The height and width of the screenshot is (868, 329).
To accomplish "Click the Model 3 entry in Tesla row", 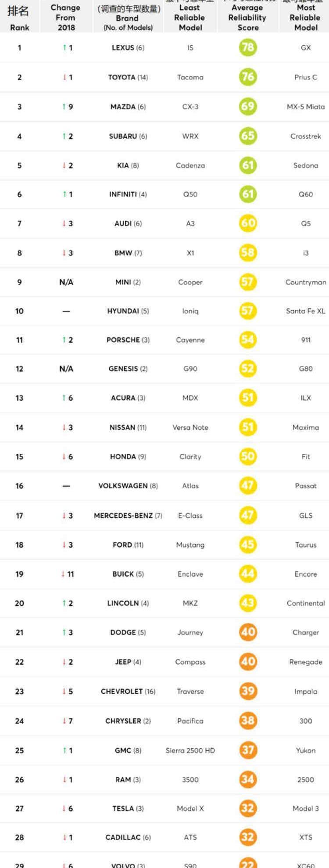I will pos(306,808).
